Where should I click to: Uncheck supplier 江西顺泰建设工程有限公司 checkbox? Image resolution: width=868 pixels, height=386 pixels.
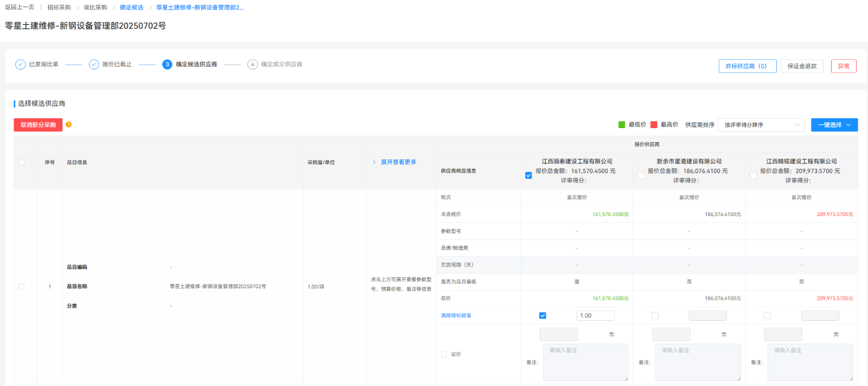(x=528, y=175)
